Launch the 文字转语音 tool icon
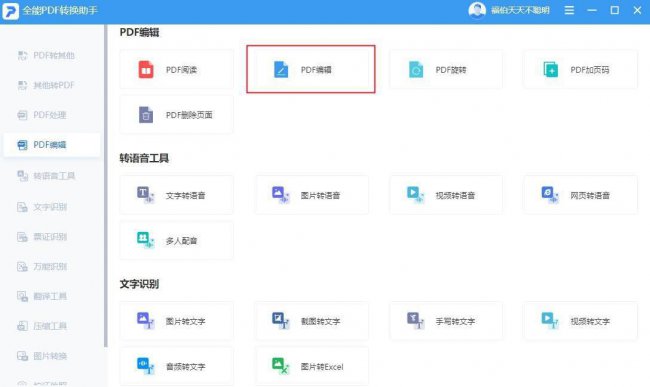Viewport: 650px width, 387px height. tap(146, 195)
